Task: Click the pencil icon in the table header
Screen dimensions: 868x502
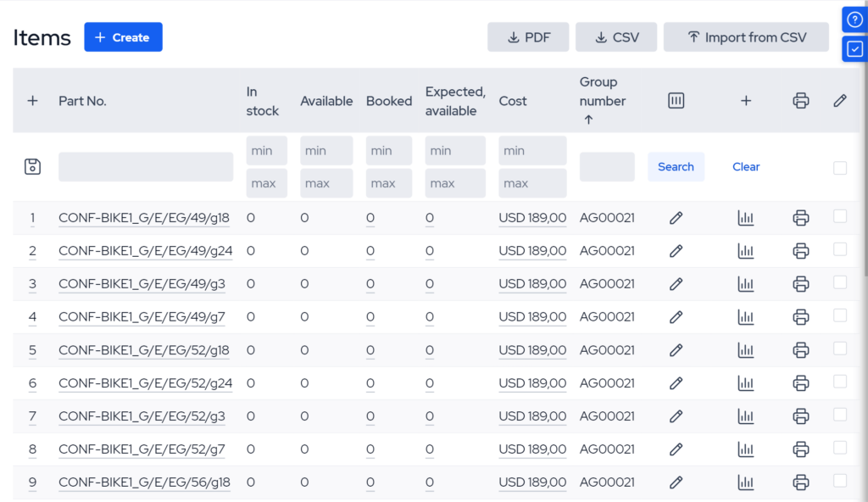Action: (839, 100)
